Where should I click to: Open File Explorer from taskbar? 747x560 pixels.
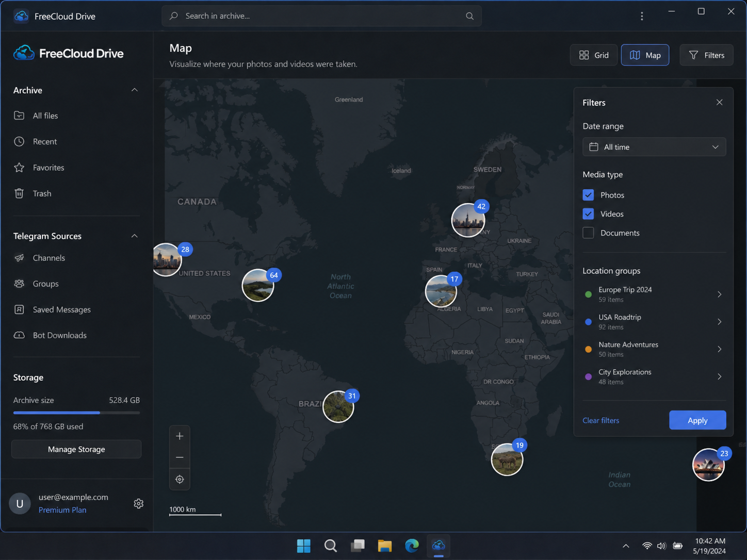point(385,546)
